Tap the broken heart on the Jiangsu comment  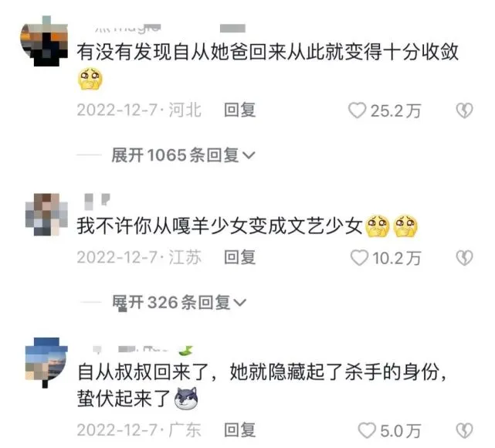tap(464, 258)
